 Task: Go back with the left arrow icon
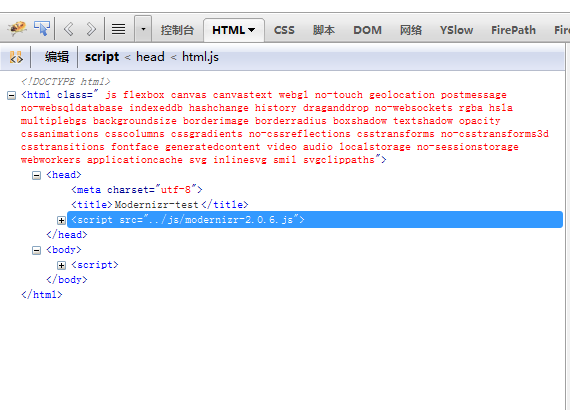[69, 29]
